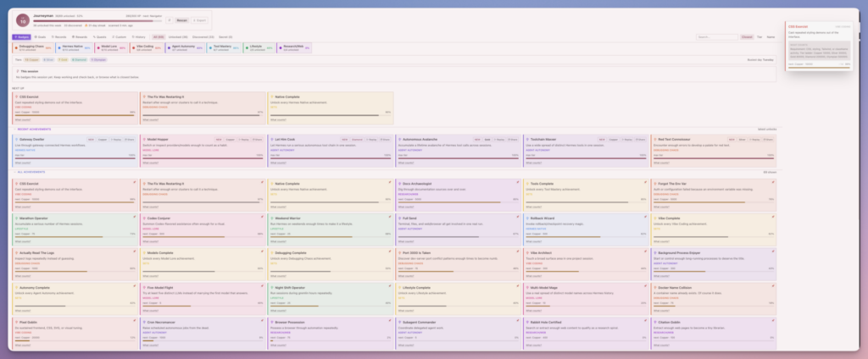Click the pin icon on Tools Complete card

coord(645,182)
